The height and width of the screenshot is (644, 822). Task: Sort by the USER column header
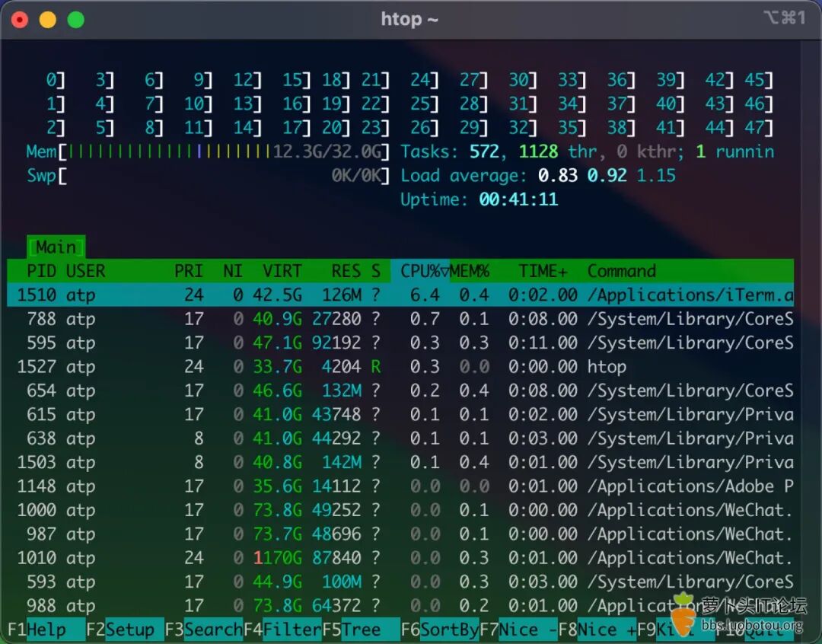click(x=85, y=270)
